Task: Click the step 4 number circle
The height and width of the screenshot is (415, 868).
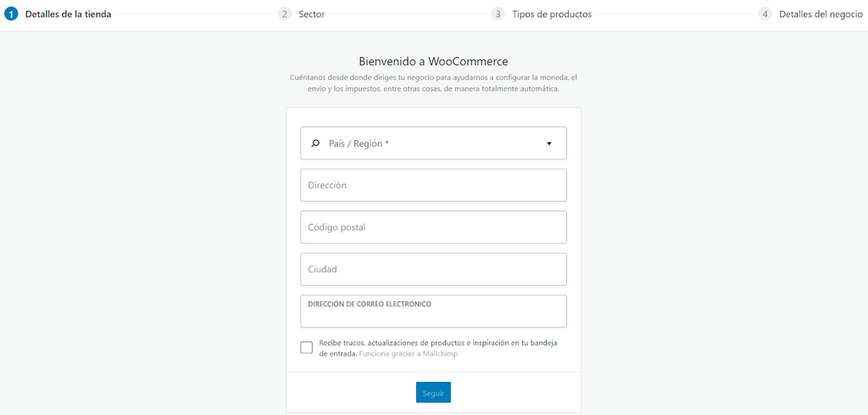Action: coord(765,14)
